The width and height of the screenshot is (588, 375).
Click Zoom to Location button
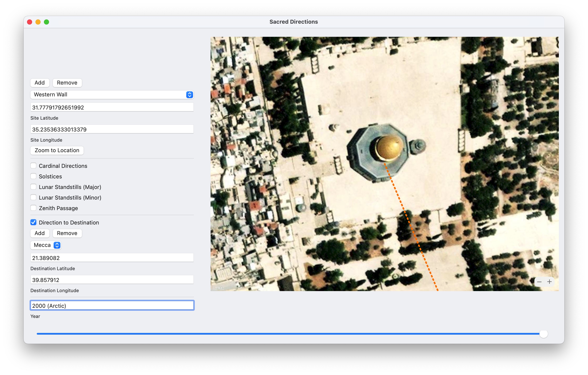point(57,150)
